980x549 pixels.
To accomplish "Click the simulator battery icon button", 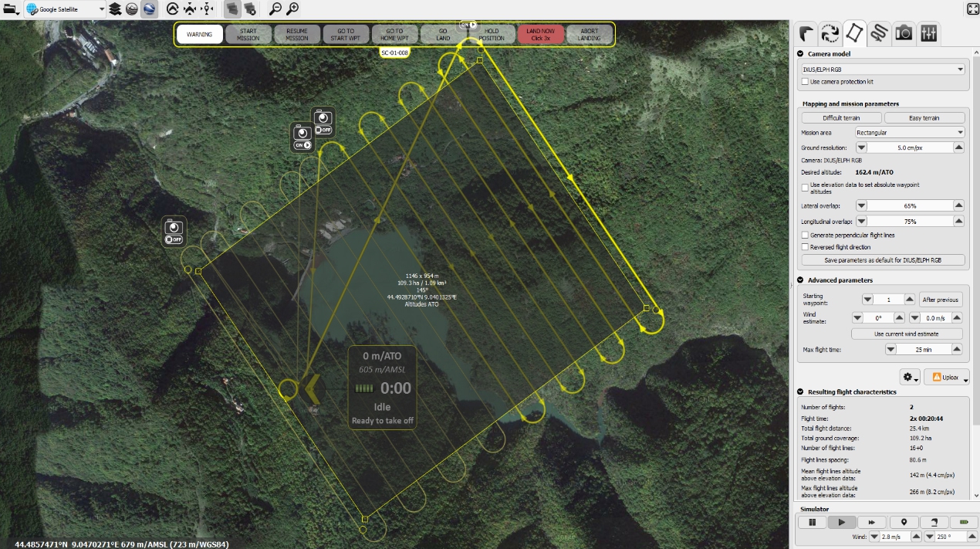I will tap(963, 522).
